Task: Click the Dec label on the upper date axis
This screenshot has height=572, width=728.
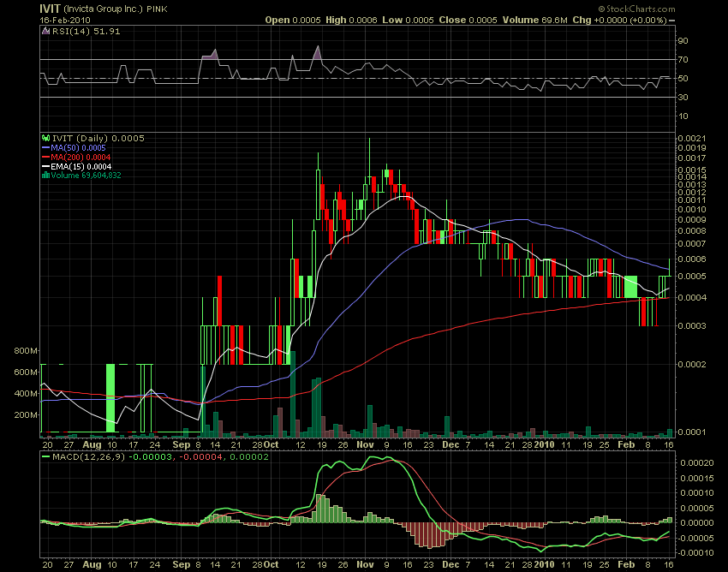Action: point(451,444)
